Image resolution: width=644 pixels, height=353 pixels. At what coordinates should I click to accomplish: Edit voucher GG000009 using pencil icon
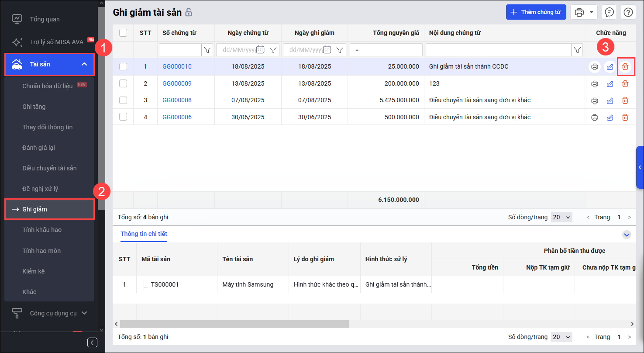tap(610, 84)
